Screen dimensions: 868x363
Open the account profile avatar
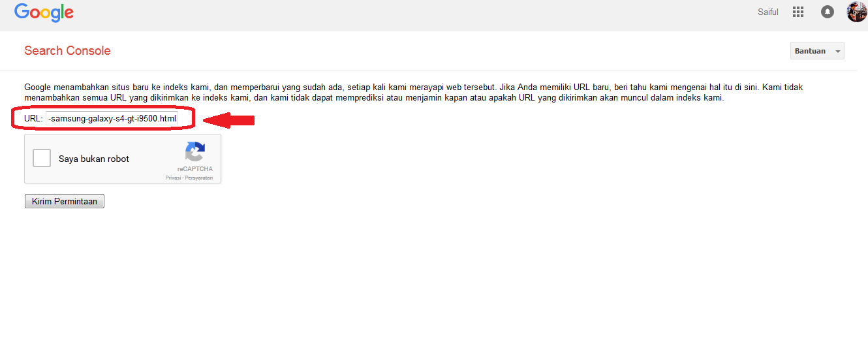(856, 12)
